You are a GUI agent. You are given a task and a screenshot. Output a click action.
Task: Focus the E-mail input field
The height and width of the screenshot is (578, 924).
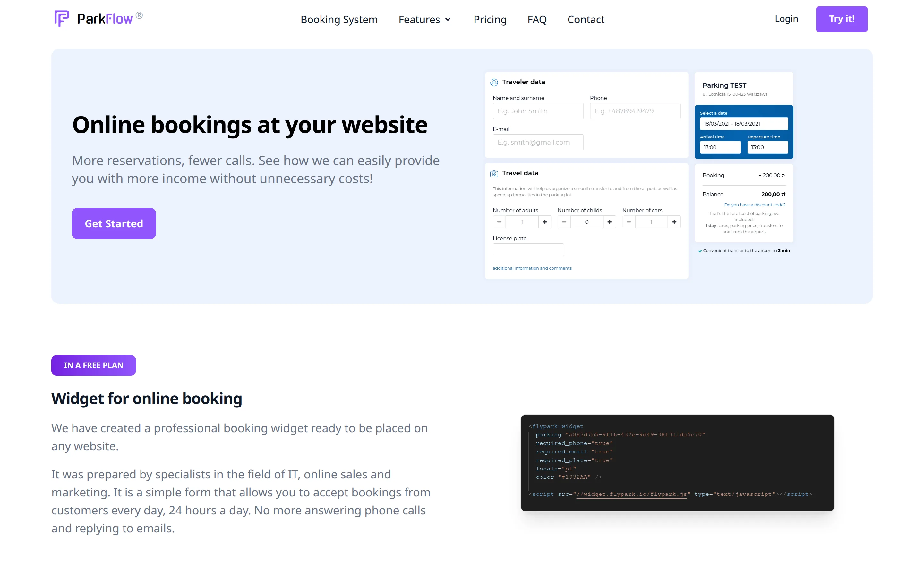coord(538,142)
